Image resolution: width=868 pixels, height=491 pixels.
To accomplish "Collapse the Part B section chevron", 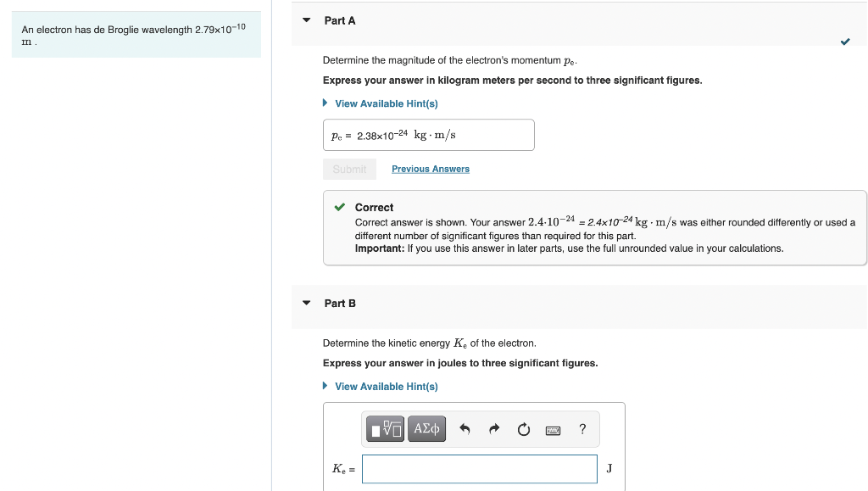I will click(305, 303).
